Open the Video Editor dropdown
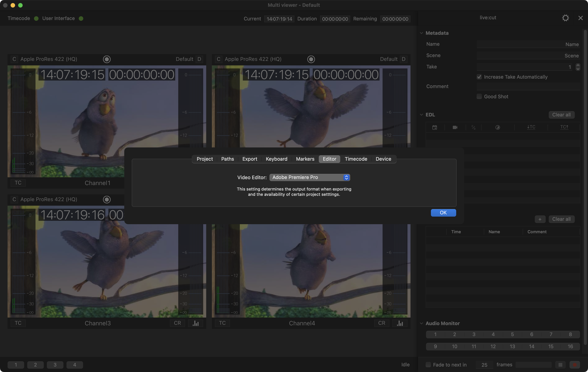588x372 pixels. [310, 177]
